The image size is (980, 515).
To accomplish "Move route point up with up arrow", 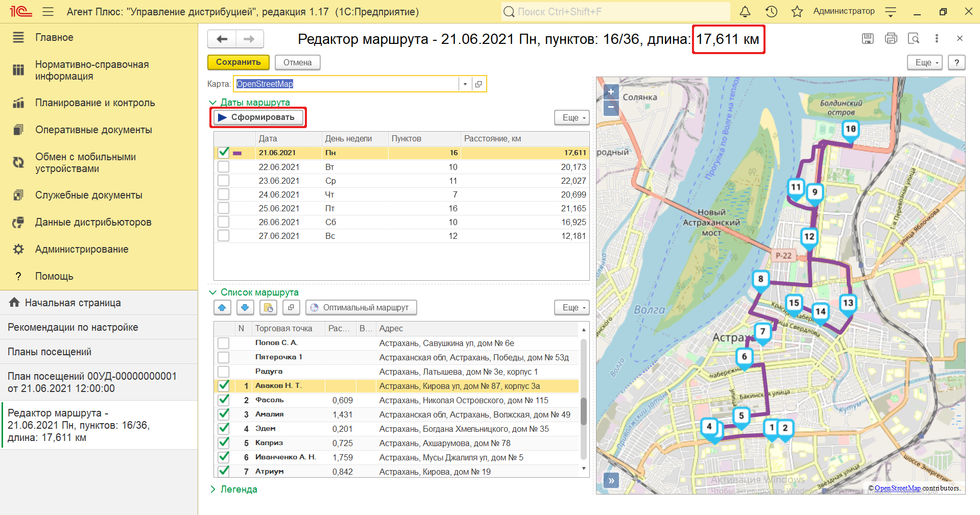I will pos(222,307).
